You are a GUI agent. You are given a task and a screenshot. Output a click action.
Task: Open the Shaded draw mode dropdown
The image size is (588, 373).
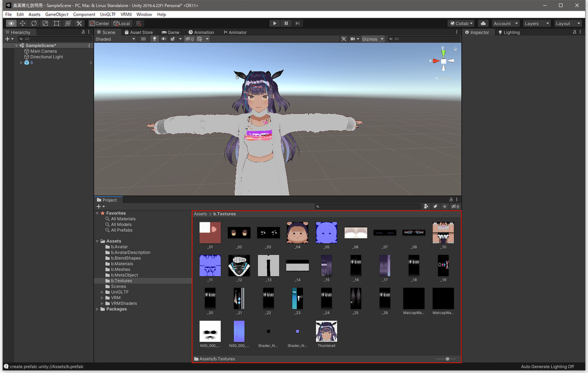coord(115,39)
